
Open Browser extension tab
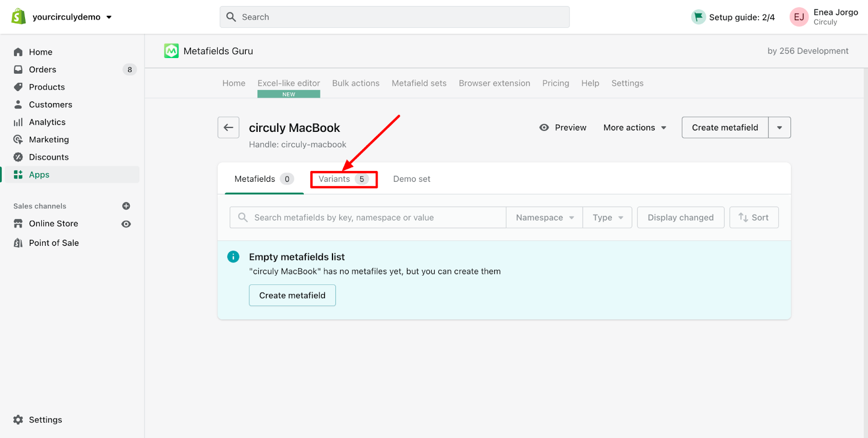click(494, 83)
